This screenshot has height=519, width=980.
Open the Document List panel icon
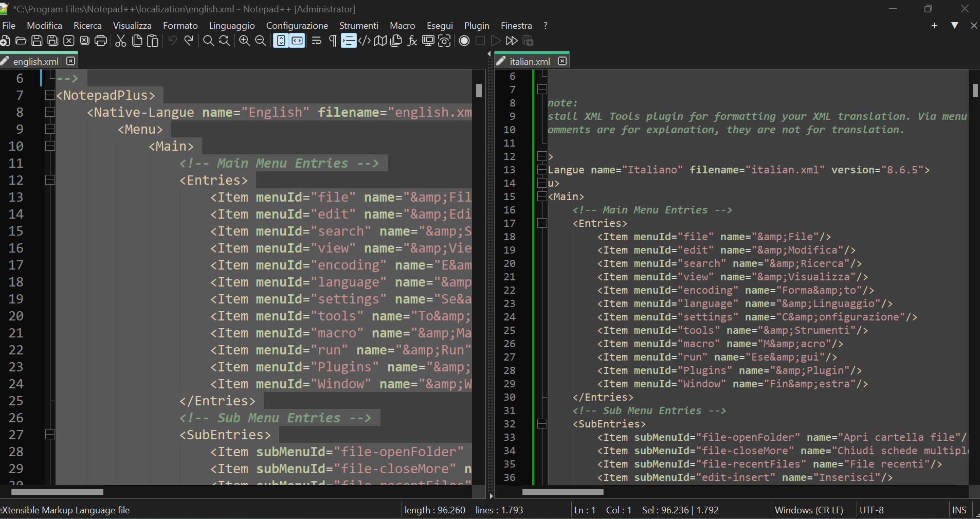click(396, 41)
